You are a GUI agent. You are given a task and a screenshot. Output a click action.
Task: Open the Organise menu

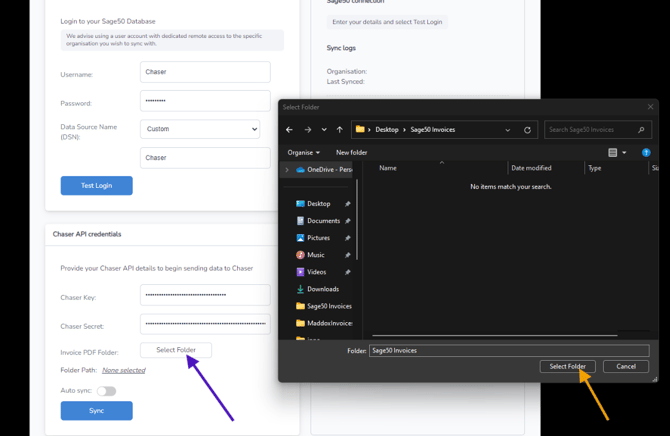303,153
